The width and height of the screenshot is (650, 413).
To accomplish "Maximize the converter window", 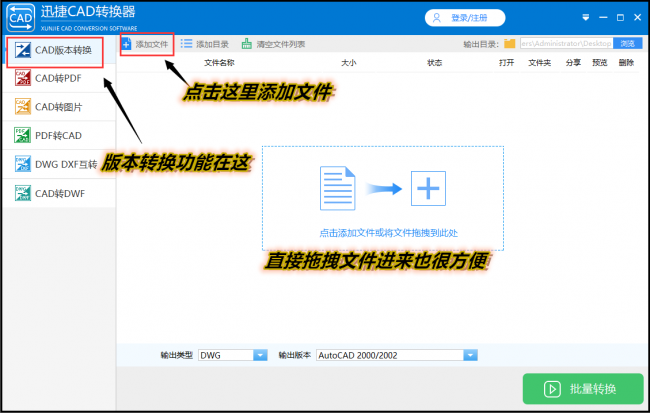I will coord(621,17).
